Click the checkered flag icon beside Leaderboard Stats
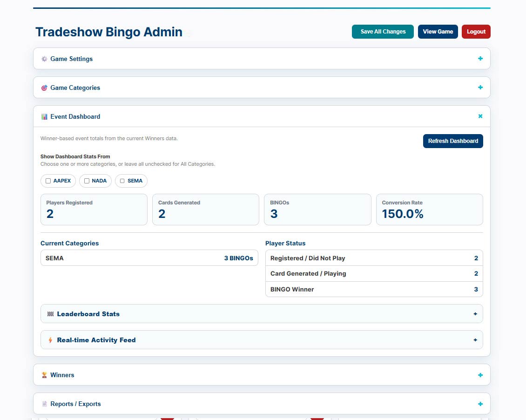Screen dimensions: 526x420 [x=50, y=314]
